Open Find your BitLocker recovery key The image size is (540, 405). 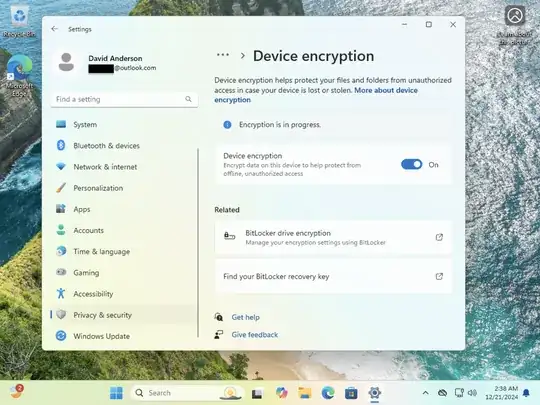tap(333, 277)
